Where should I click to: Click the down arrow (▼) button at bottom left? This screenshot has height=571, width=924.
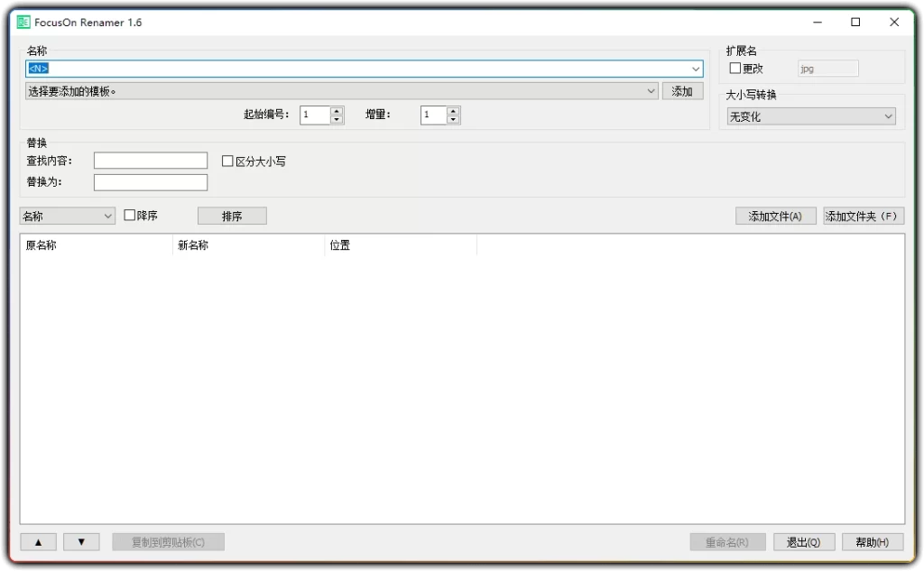pos(81,541)
